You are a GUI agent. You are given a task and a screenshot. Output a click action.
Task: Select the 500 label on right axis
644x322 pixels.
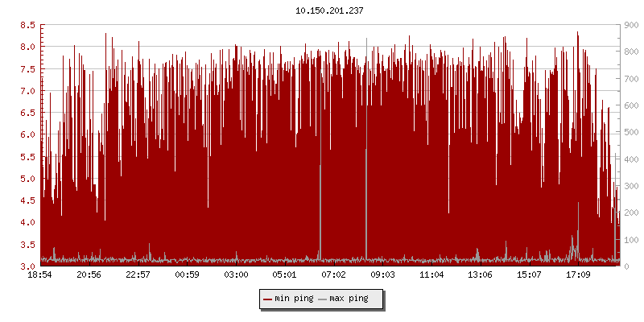click(630, 133)
